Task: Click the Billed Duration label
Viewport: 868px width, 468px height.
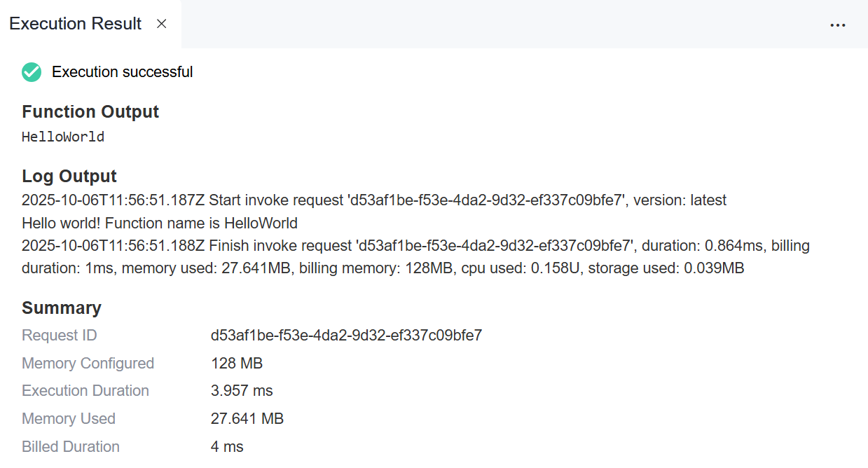Action: click(71, 447)
